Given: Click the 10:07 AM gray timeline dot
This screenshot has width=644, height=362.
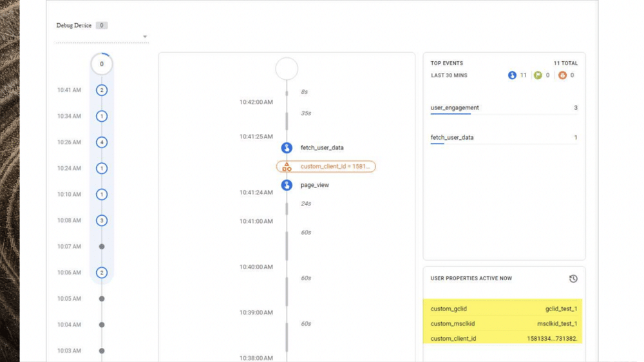Looking at the screenshot, I should (102, 247).
